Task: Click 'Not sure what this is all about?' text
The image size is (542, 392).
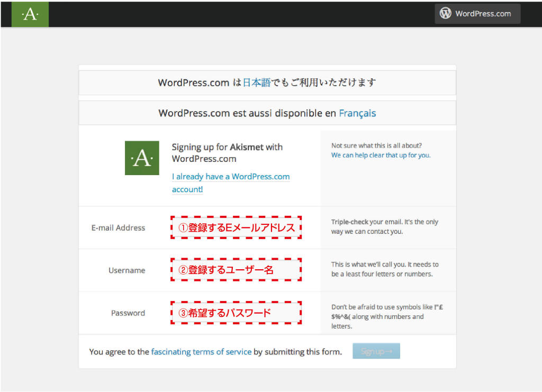Action: pos(376,146)
